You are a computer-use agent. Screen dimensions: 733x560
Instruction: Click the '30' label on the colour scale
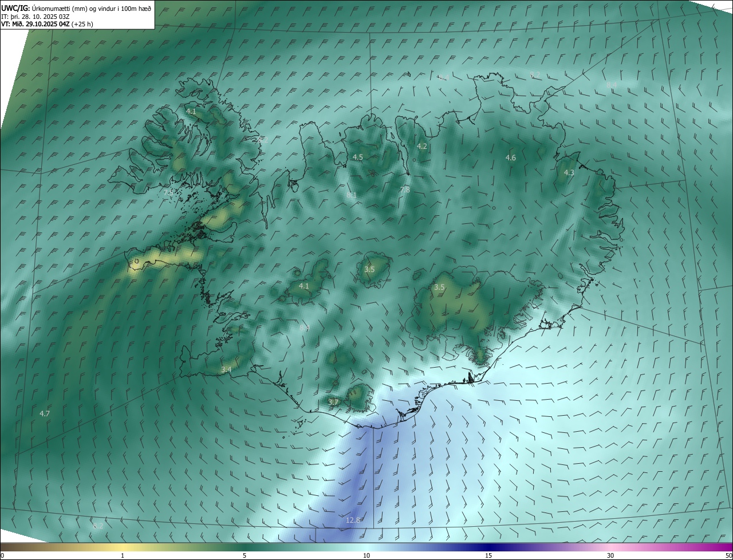[x=610, y=555]
